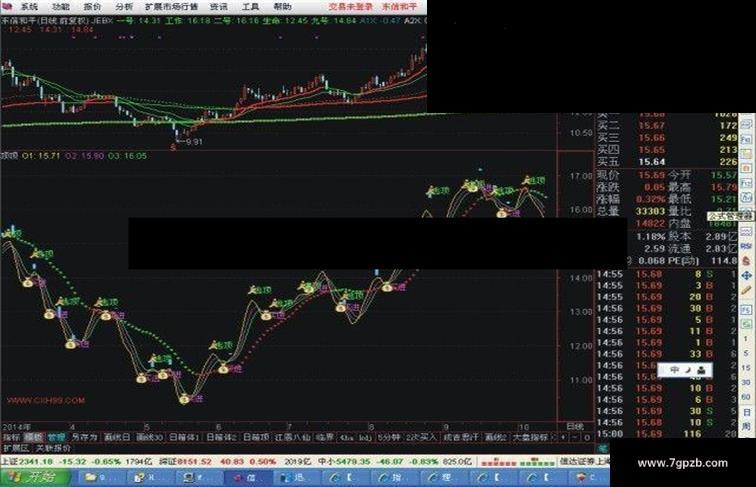Click the plus button after indicator tabs
756x487 pixels.
click(x=563, y=438)
